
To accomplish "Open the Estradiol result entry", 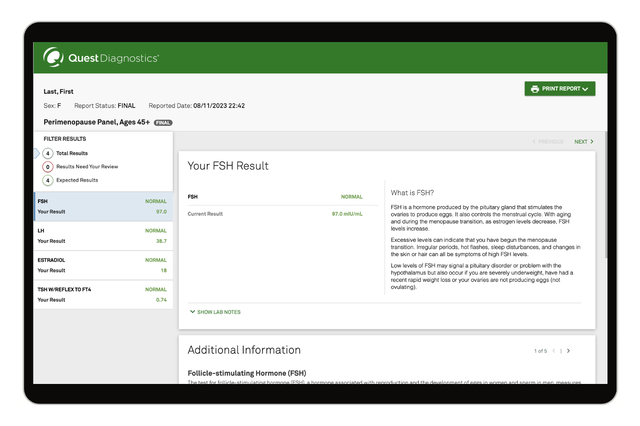I will point(103,264).
